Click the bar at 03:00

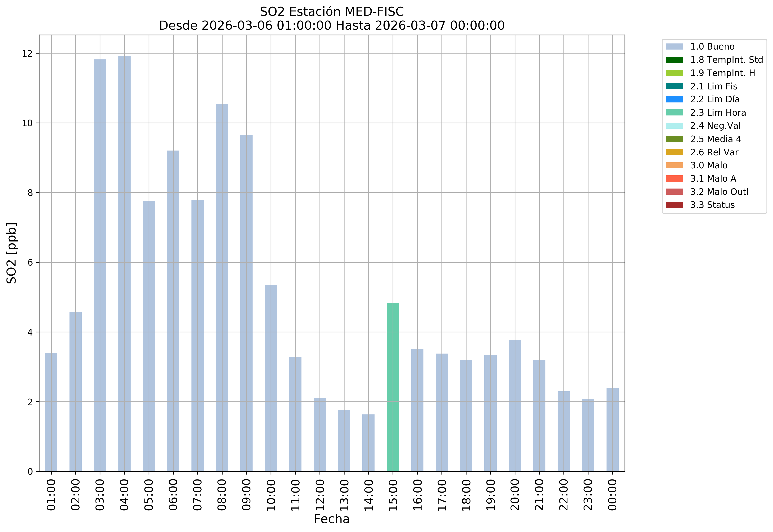[x=100, y=265]
